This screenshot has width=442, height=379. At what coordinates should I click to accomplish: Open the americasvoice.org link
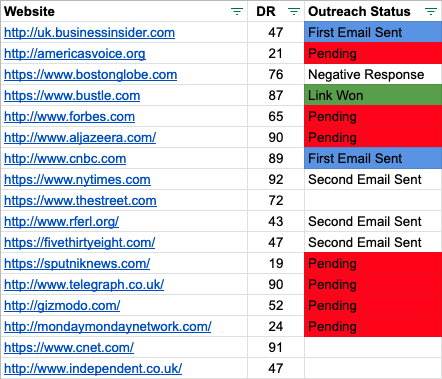75,54
